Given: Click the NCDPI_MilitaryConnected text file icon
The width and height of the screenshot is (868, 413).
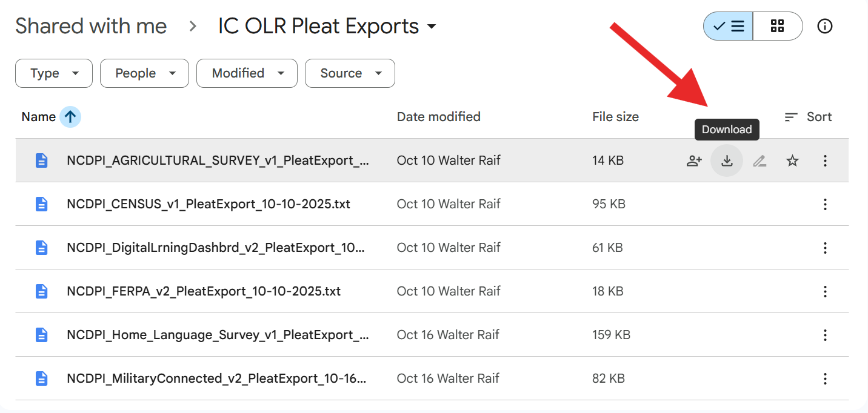Looking at the screenshot, I should [41, 378].
